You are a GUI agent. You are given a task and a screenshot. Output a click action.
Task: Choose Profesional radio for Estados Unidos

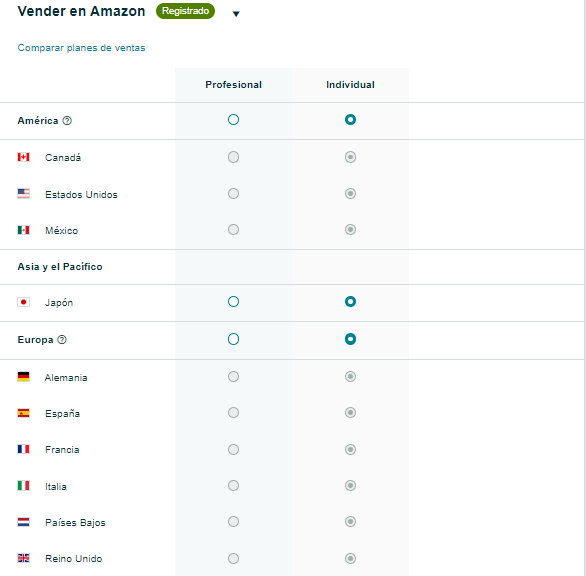233,194
